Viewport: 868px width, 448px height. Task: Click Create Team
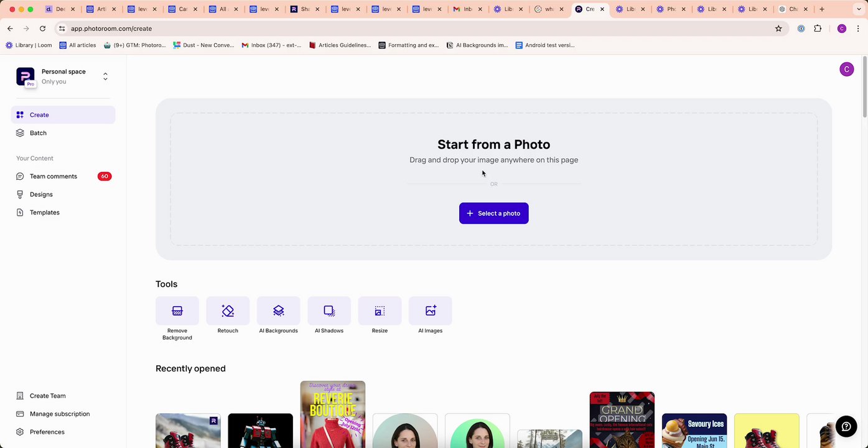(63, 396)
